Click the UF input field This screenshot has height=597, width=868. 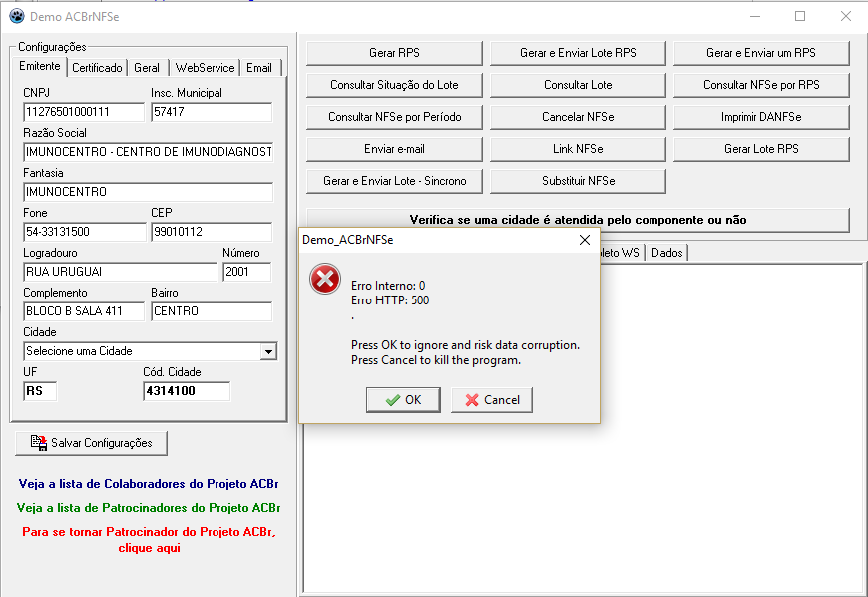40,391
